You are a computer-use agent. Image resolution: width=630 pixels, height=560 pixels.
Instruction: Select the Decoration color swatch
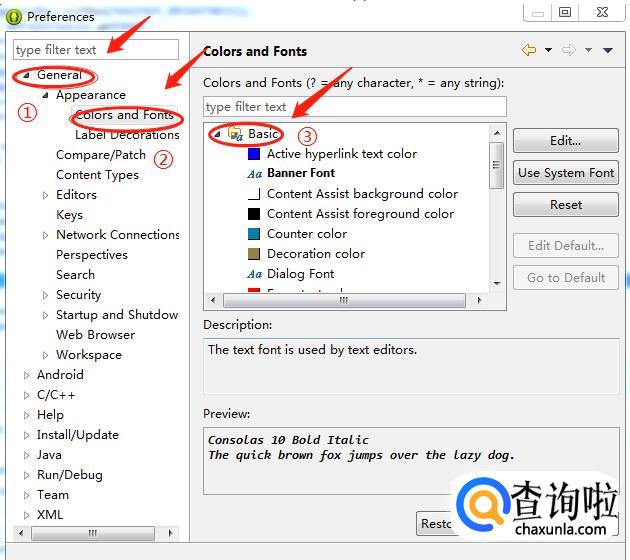(x=254, y=253)
